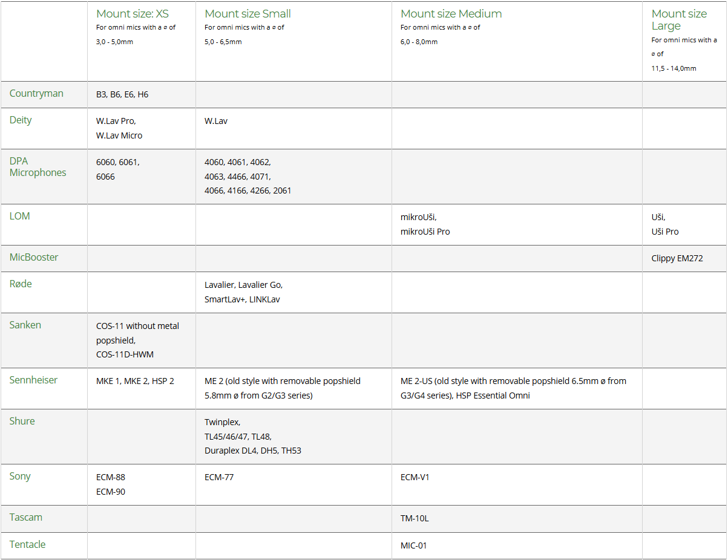Click the Clippy EM272 cell
Viewport: 728px width, 560px height.
tap(677, 258)
